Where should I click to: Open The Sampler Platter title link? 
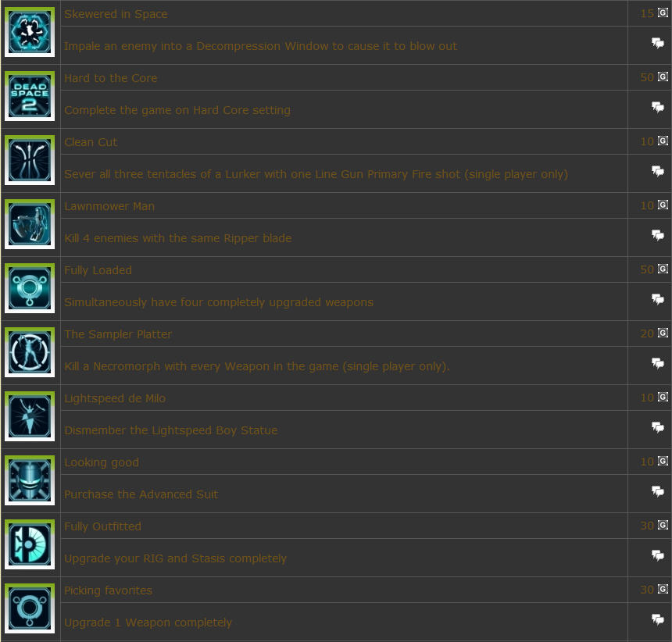coord(118,334)
